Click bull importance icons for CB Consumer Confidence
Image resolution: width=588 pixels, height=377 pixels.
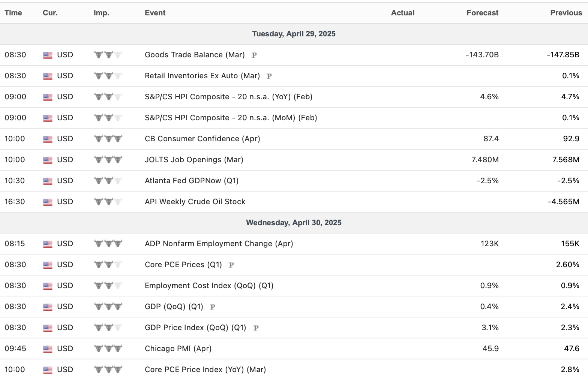point(108,139)
